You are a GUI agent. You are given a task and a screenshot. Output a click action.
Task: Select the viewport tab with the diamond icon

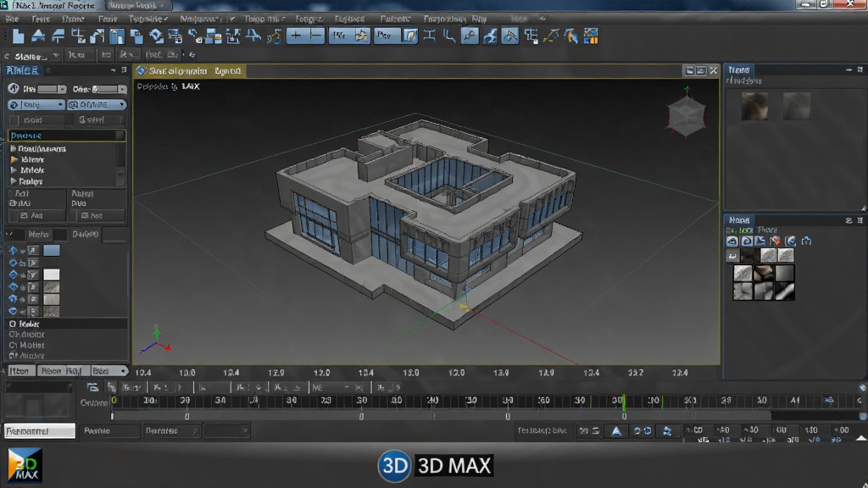[189, 71]
